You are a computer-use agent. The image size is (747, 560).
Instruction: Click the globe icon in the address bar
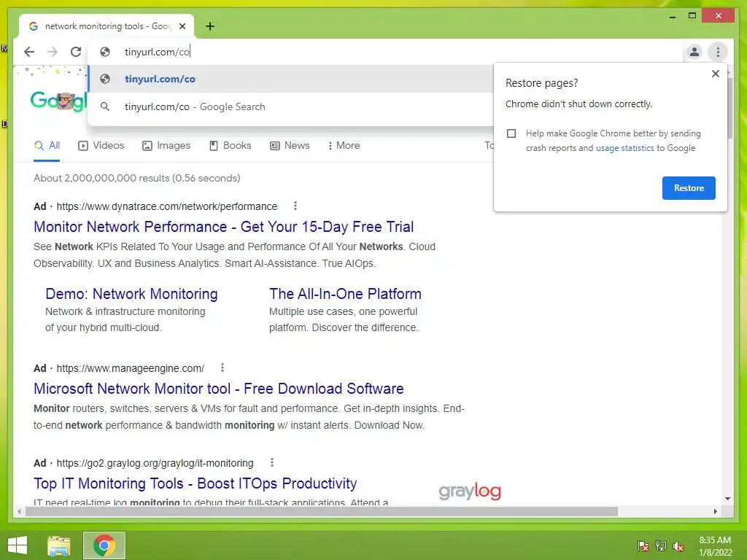pyautogui.click(x=105, y=52)
